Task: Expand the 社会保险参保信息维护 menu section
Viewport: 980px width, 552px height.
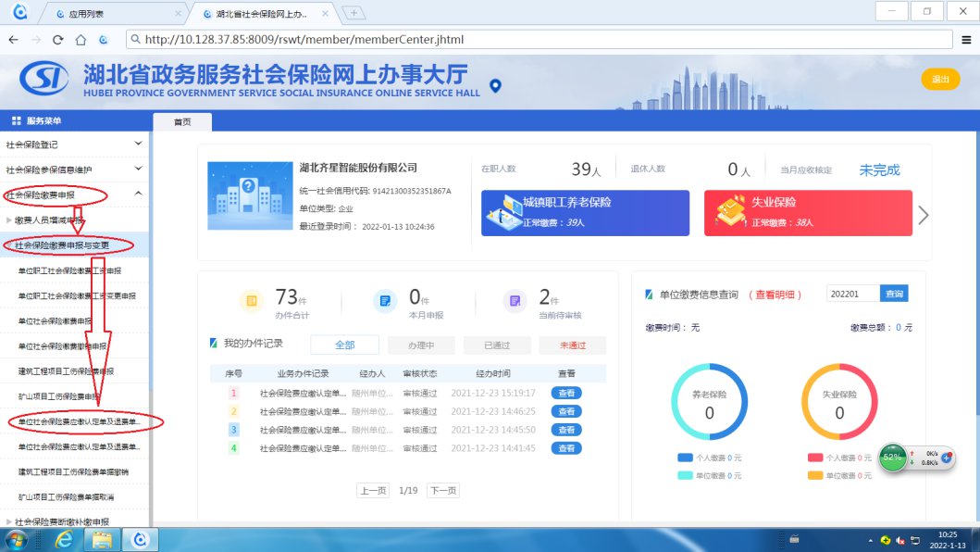Action: [139, 169]
